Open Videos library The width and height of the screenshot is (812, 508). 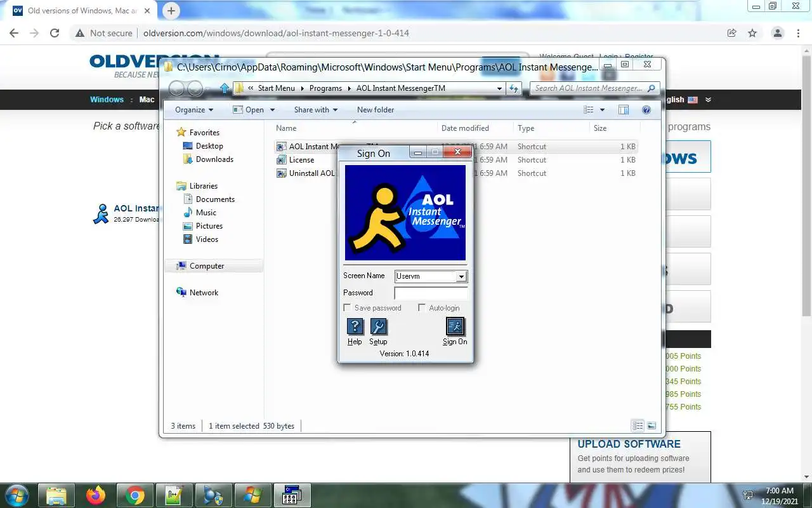point(207,239)
